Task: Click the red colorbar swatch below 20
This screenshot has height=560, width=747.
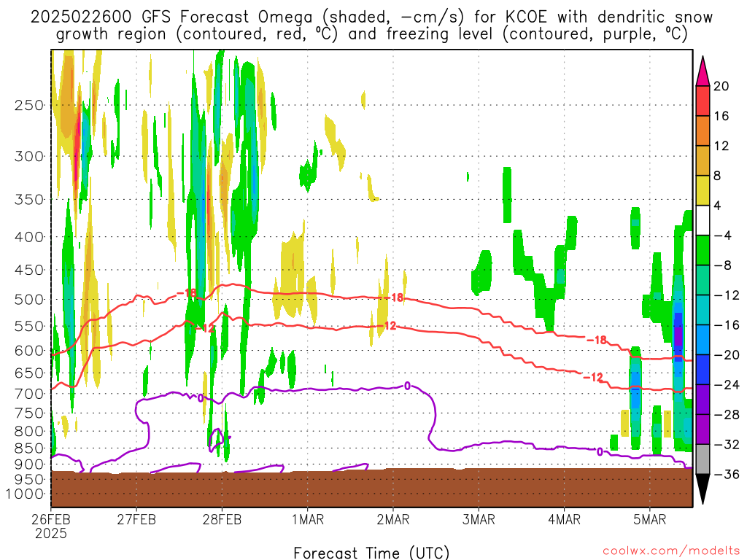Action: (703, 101)
